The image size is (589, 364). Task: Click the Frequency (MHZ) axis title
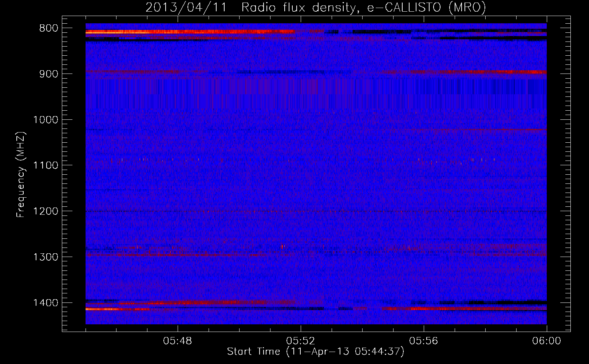[x=21, y=174]
